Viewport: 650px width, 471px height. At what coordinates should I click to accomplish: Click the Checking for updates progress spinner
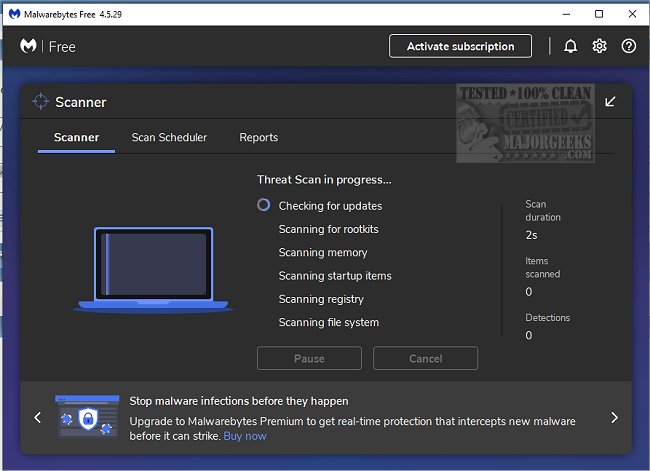tap(264, 205)
